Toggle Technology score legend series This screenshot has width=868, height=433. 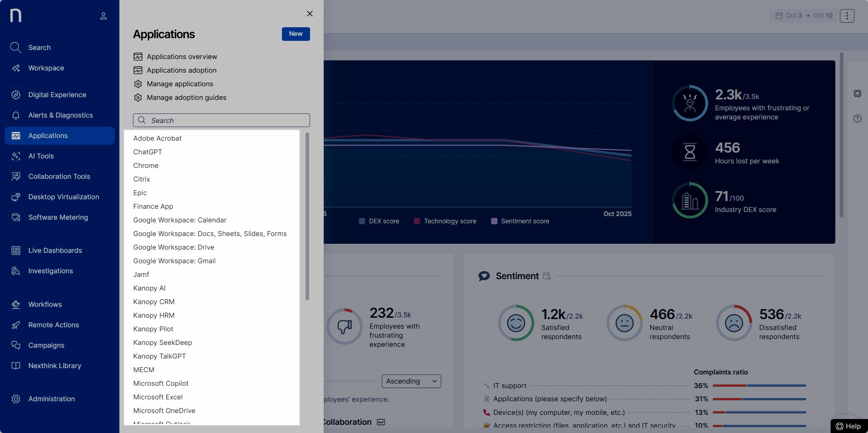[x=445, y=221]
